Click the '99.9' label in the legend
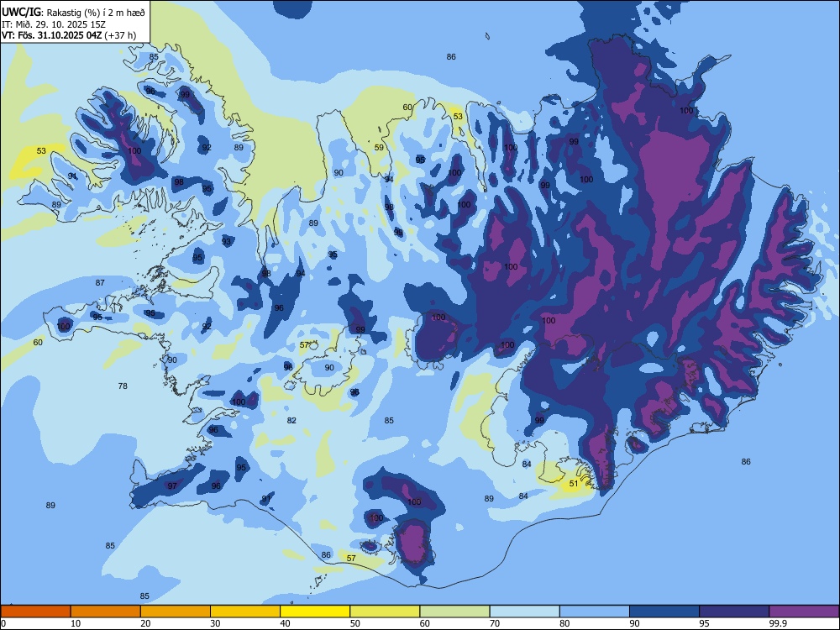The image size is (840, 630). click(x=777, y=623)
